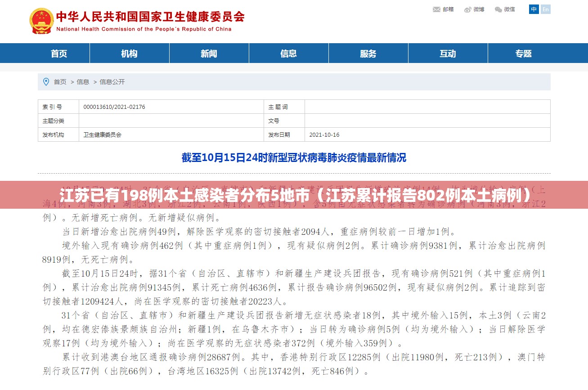Open the 机构 navigation tab
Viewport: 588px width, 390px height.
point(129,54)
